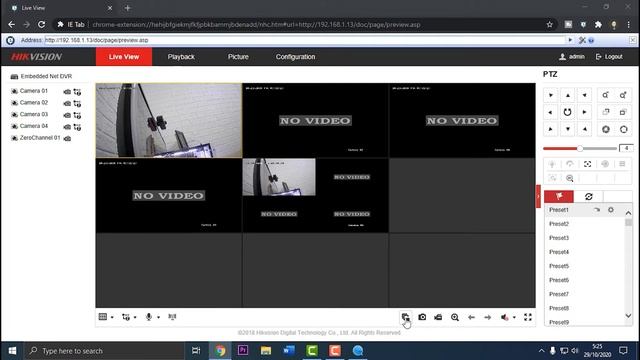
Task: Adjust the PTZ speed slider handle
Action: [580, 149]
